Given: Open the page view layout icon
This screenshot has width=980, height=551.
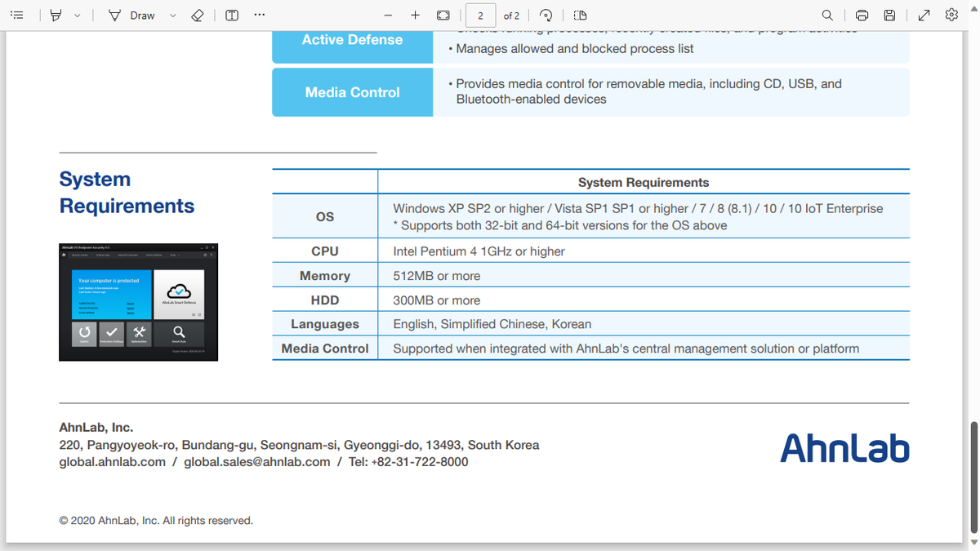Looking at the screenshot, I should [x=579, y=15].
